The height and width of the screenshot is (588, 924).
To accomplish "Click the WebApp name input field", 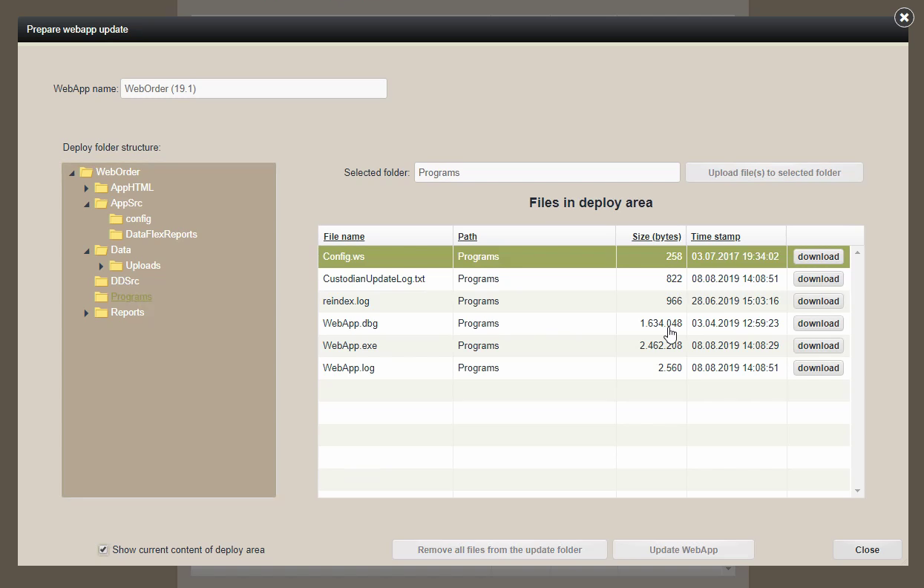I will coord(253,88).
